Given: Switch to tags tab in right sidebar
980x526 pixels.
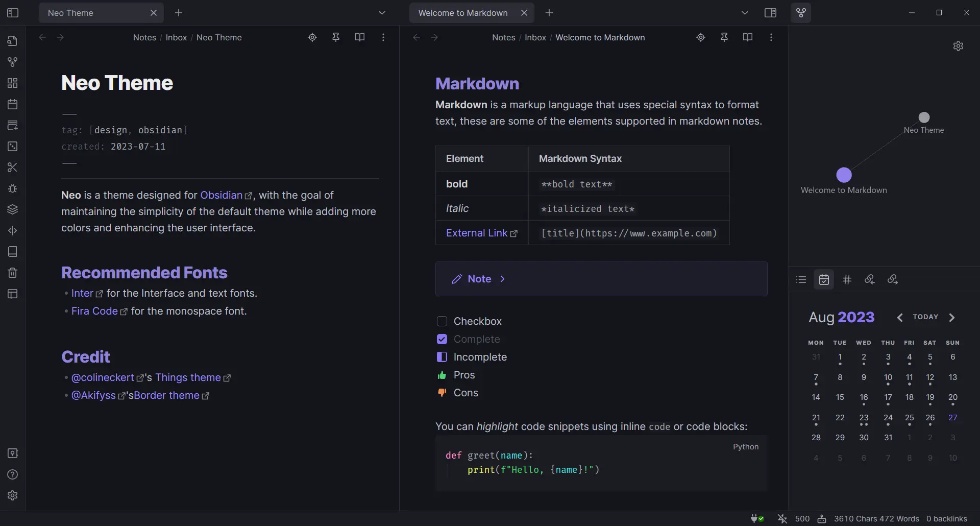Looking at the screenshot, I should click(847, 280).
